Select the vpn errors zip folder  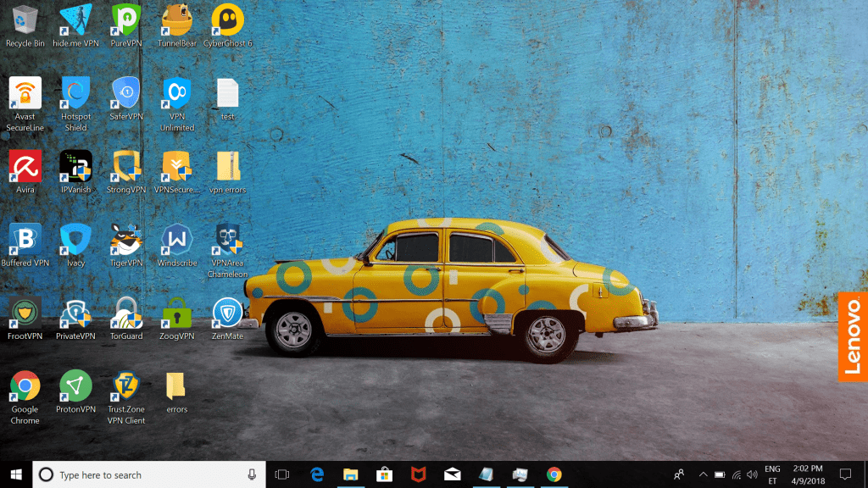[x=227, y=172]
